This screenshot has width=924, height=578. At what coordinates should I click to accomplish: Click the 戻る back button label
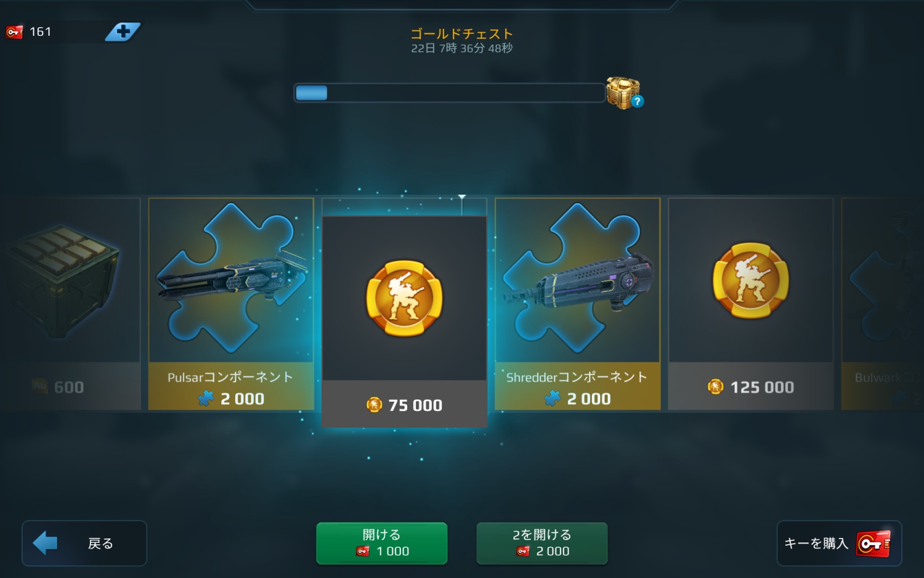100,543
